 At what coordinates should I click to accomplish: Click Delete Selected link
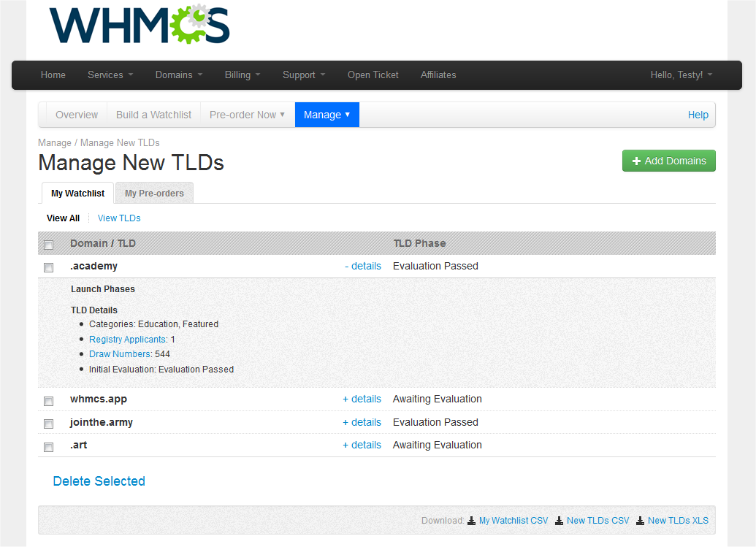pyautogui.click(x=99, y=481)
